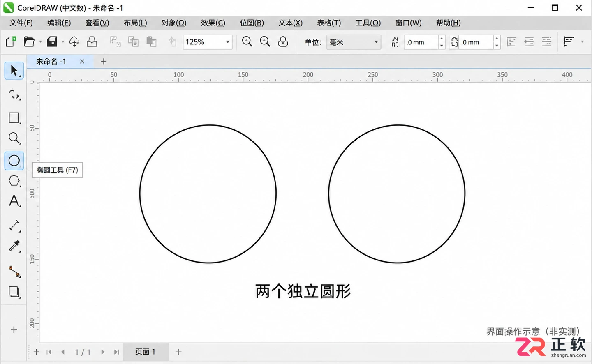This screenshot has height=364, width=592.
Task: Click the 两个独立圆形 text on canvas
Action: pyautogui.click(x=303, y=291)
